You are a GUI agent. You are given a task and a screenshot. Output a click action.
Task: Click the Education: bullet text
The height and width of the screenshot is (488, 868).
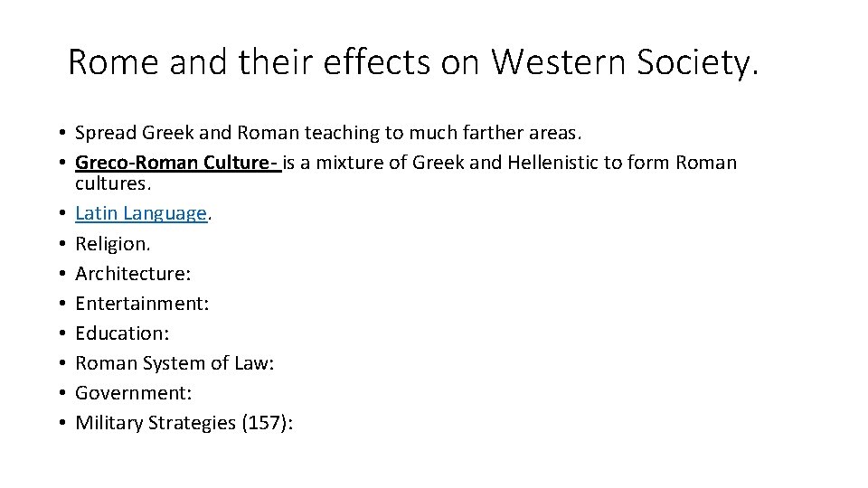pyautogui.click(x=122, y=333)
